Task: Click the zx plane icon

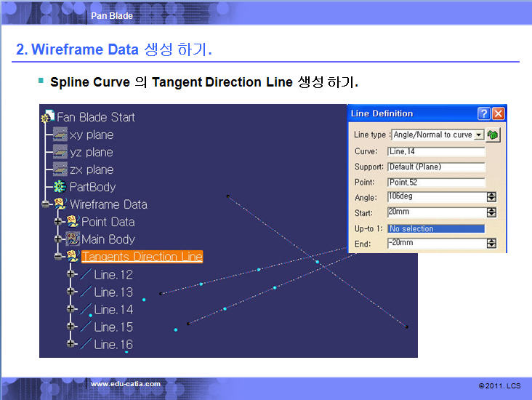Action: point(60,169)
